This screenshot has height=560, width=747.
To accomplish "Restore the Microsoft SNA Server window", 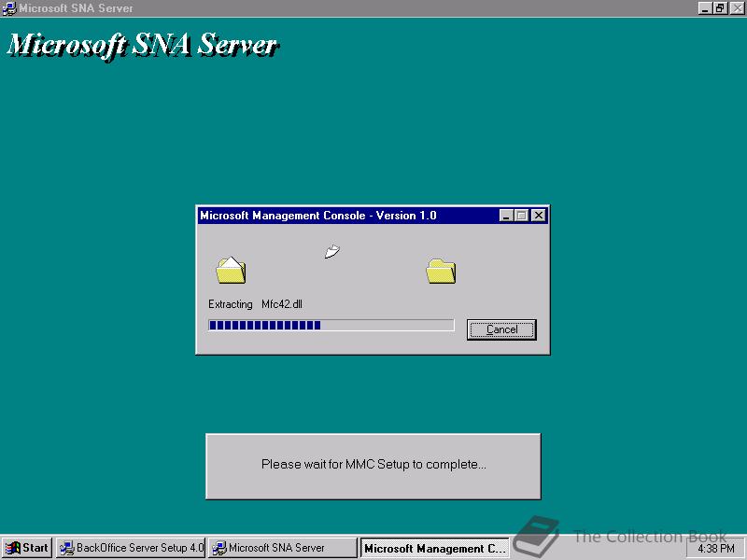I will (x=720, y=8).
